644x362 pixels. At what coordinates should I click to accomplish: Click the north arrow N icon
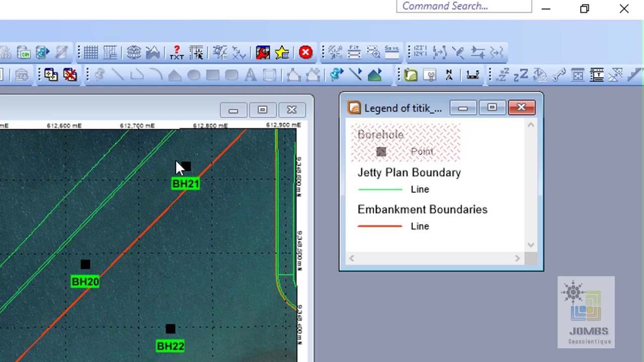click(x=449, y=75)
